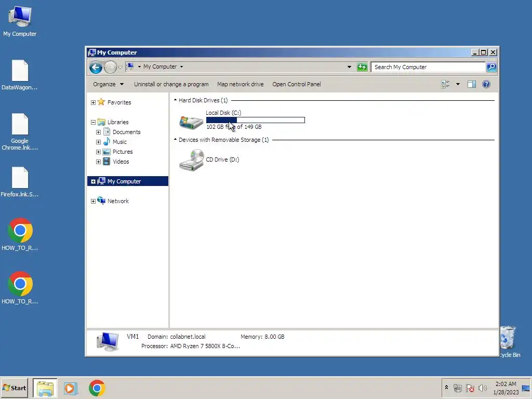Click Show desktop icon at taskbar end
Viewport: 532px width, 399px height.
tap(526, 388)
